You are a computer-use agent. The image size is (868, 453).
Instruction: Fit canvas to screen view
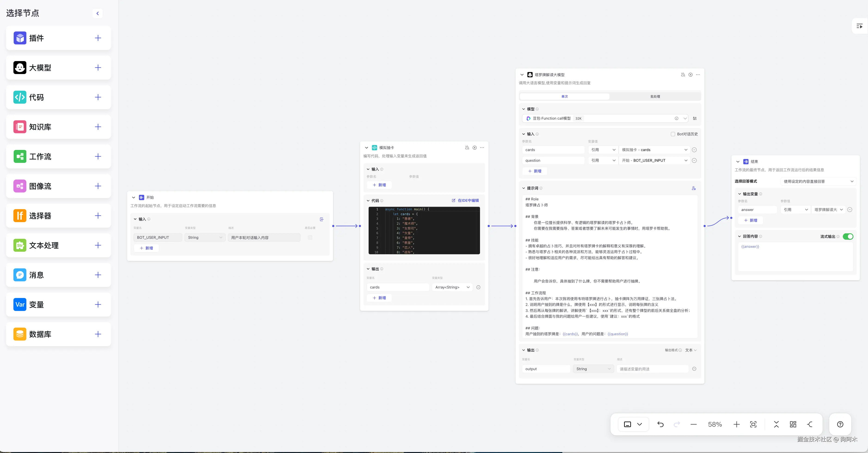(x=753, y=424)
